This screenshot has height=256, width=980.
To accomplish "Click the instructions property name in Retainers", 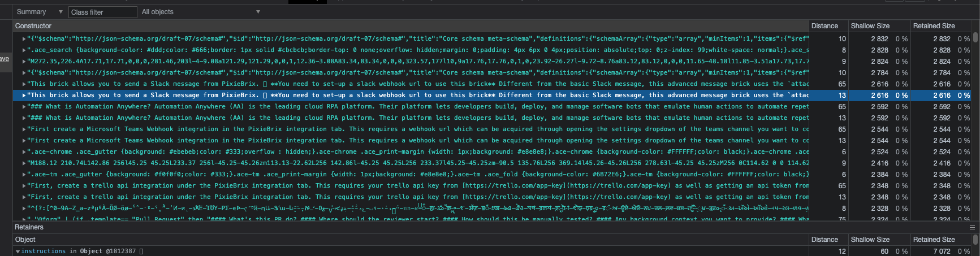I will [x=44, y=251].
